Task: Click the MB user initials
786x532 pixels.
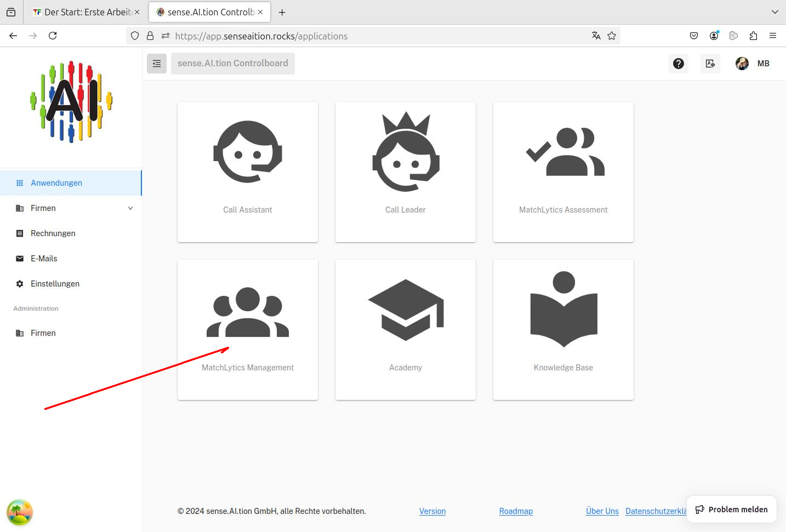Action: point(764,64)
